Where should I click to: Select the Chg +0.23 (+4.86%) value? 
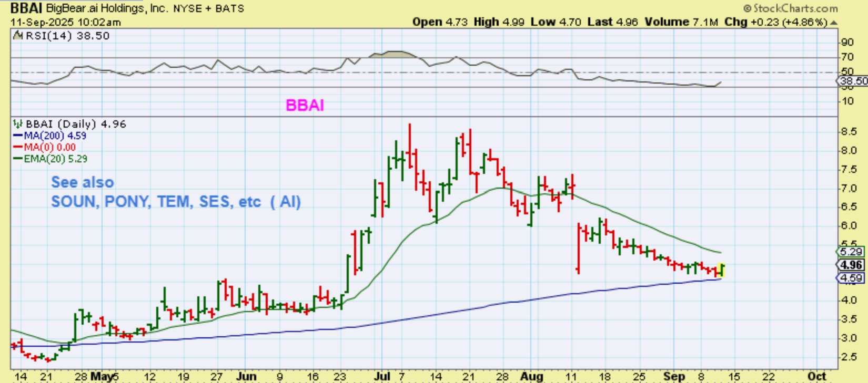point(776,22)
